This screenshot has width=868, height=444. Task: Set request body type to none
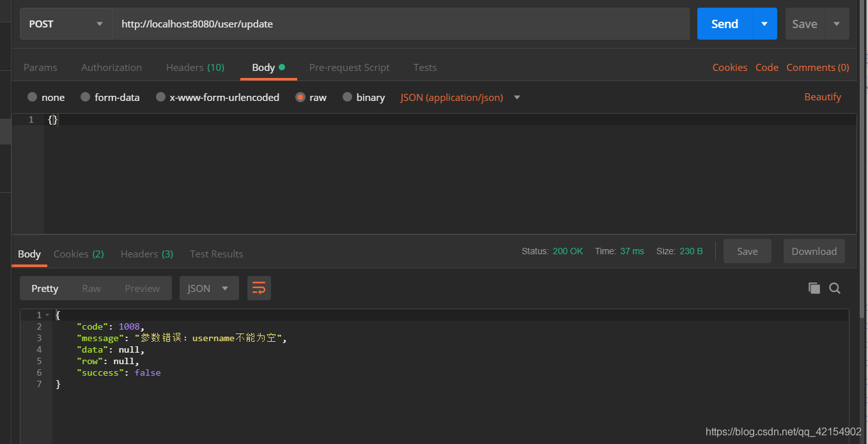[x=46, y=97]
